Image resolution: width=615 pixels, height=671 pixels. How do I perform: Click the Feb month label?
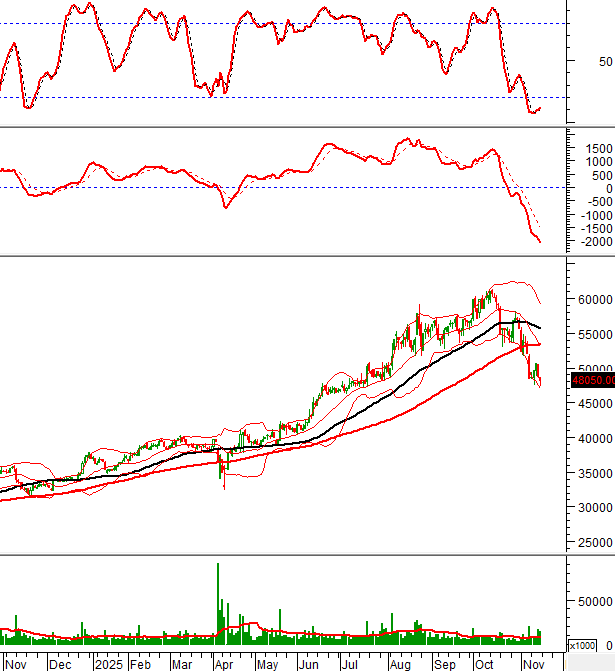(141, 663)
